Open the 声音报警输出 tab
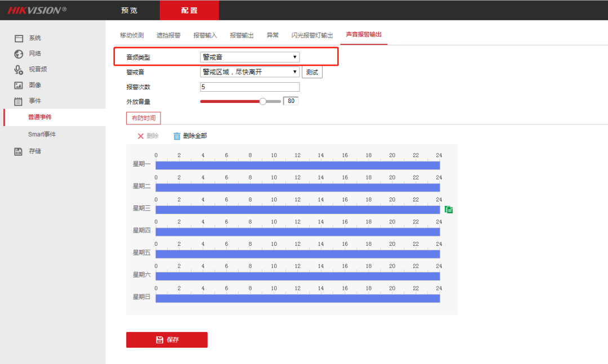The height and width of the screenshot is (364, 608). pyautogui.click(x=364, y=35)
